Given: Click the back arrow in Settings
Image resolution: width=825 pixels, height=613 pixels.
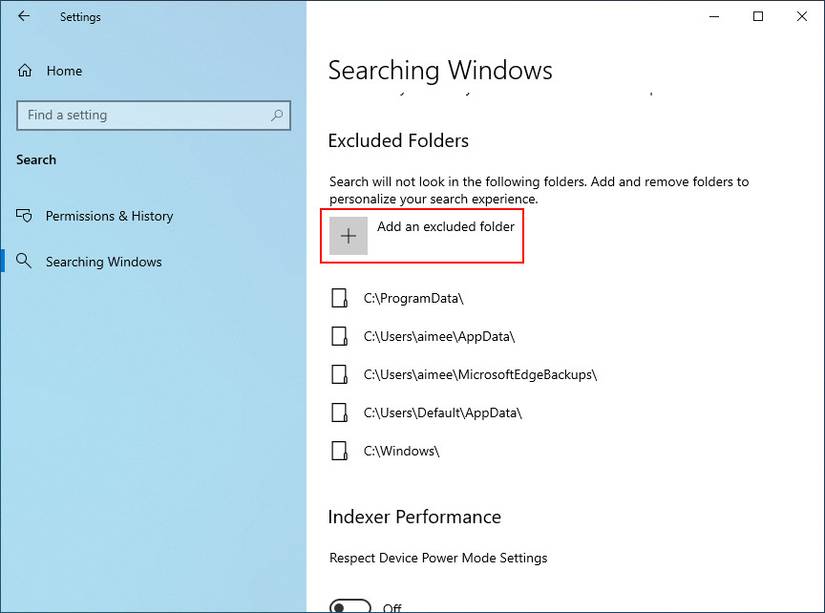Looking at the screenshot, I should tap(24, 16).
